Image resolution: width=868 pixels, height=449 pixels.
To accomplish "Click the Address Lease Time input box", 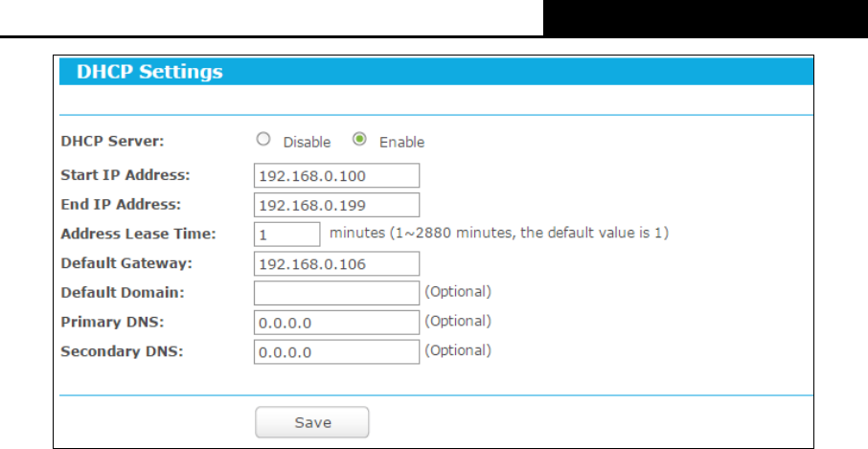I will coord(286,234).
